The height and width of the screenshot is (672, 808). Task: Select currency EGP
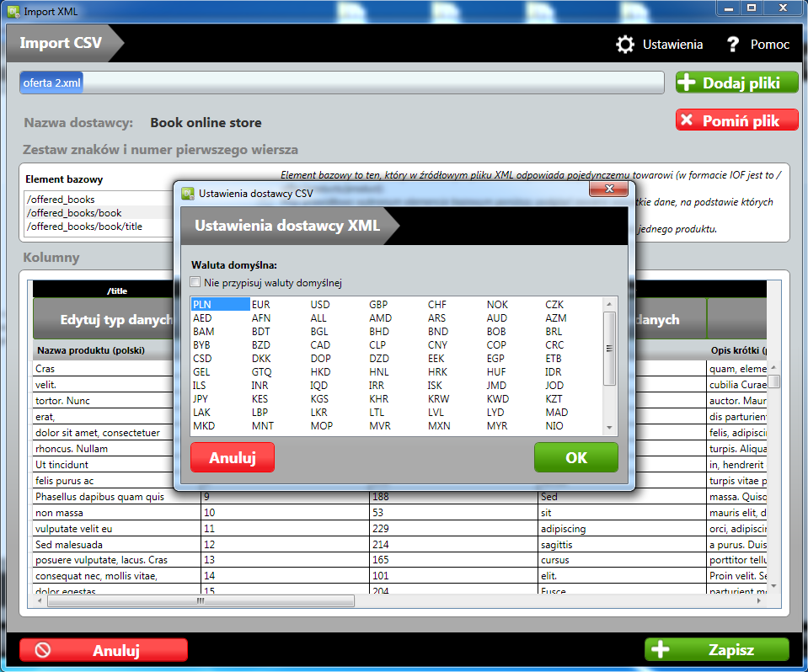coord(495,359)
